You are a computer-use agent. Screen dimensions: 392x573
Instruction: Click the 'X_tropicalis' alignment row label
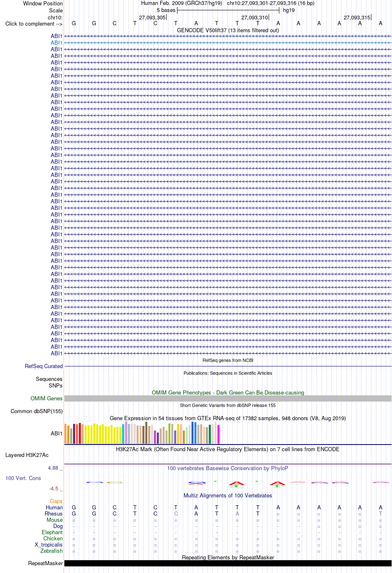tap(49, 544)
